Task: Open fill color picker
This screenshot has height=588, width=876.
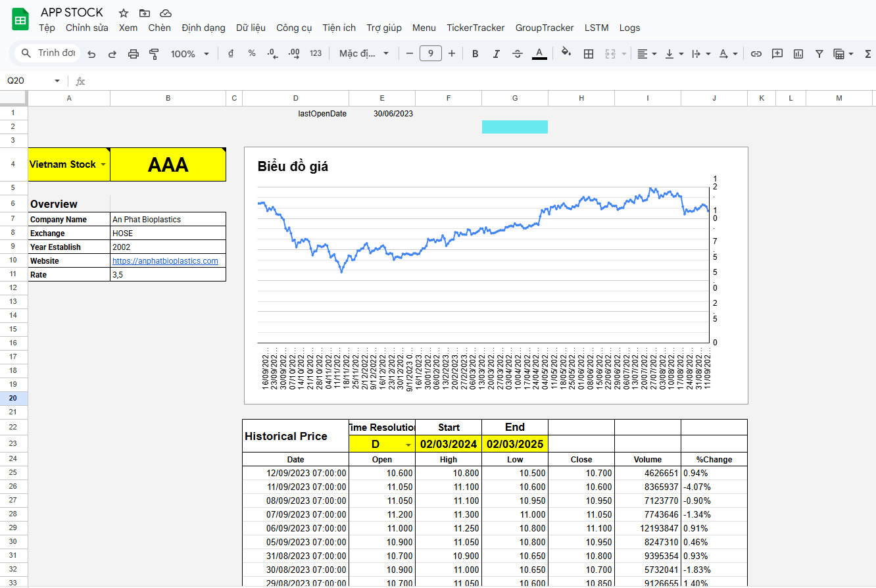Action: pyautogui.click(x=566, y=53)
